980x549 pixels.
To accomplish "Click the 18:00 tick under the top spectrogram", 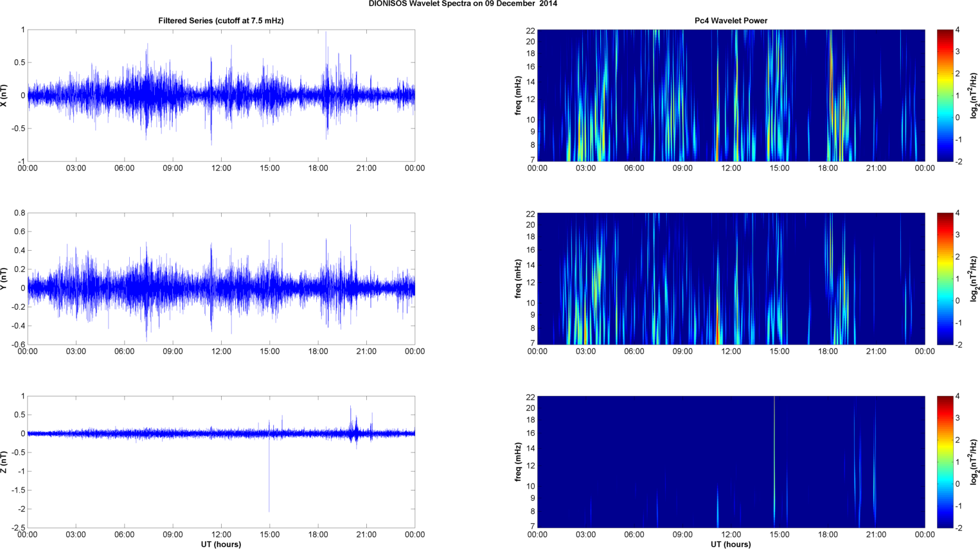I will 828,168.
